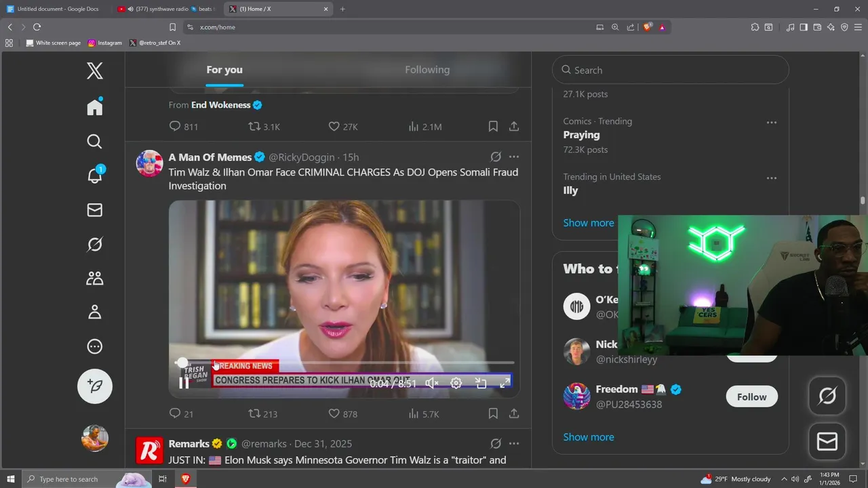Pause the video playback
This screenshot has height=488, width=868.
click(x=184, y=383)
